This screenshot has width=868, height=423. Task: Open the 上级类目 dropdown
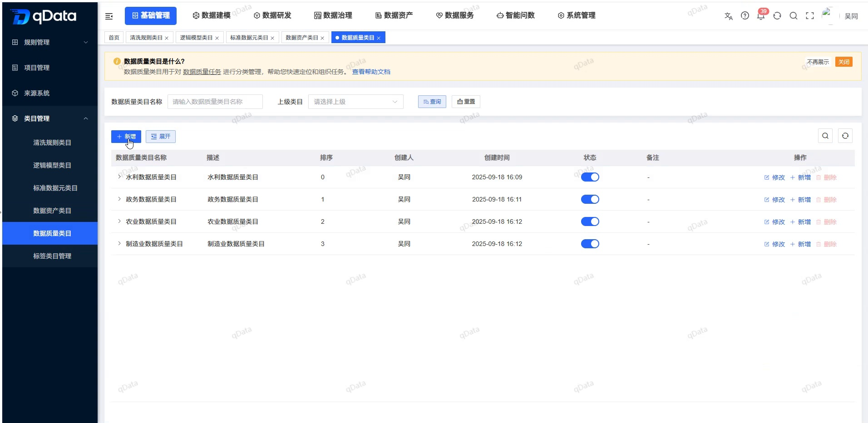click(x=356, y=102)
